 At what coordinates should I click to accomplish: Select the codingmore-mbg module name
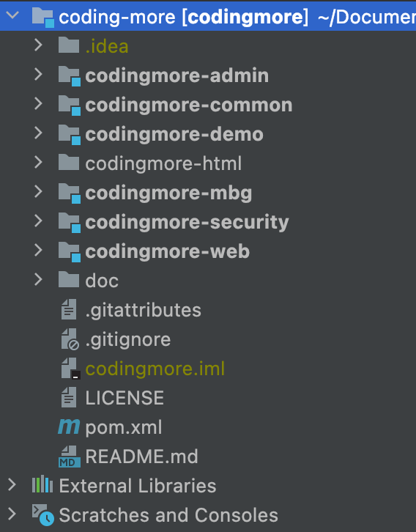coord(169,193)
